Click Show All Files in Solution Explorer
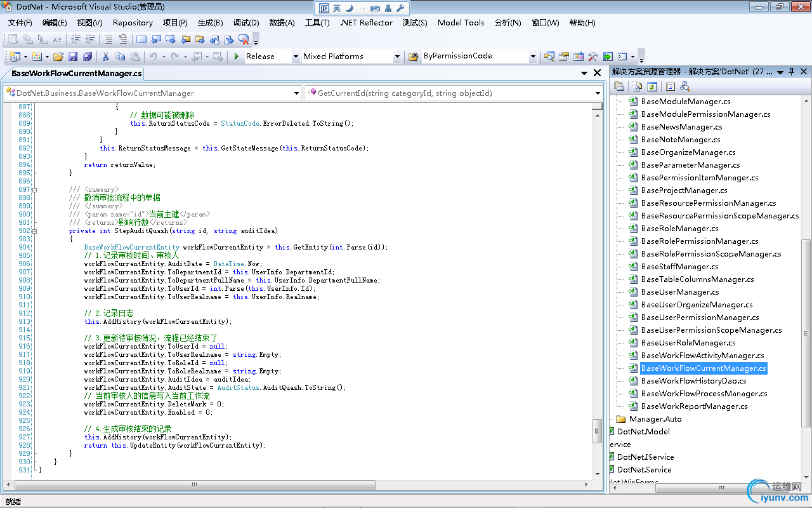812x508 pixels. tap(637, 86)
